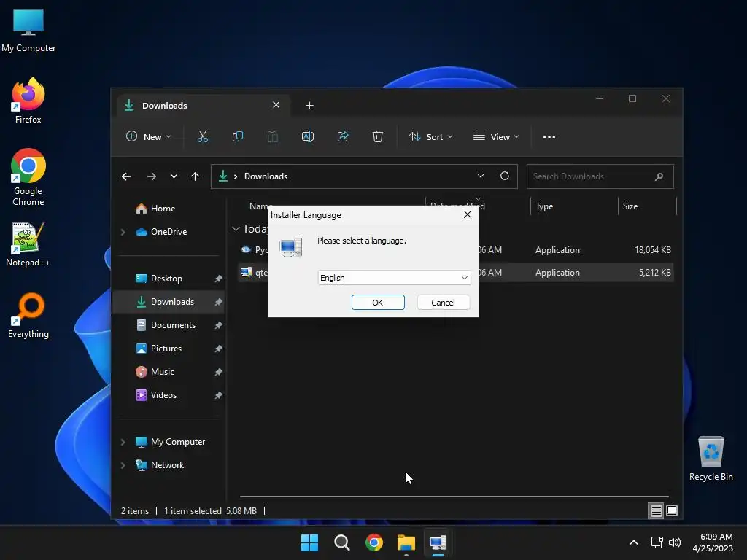Viewport: 747px width, 560px height.
Task: Open the View layout dropdown
Action: (496, 136)
